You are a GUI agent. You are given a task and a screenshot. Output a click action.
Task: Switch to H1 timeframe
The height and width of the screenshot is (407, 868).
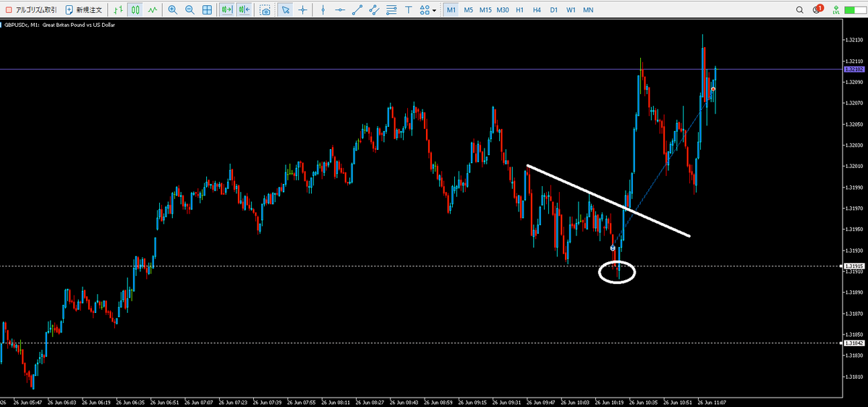click(519, 10)
